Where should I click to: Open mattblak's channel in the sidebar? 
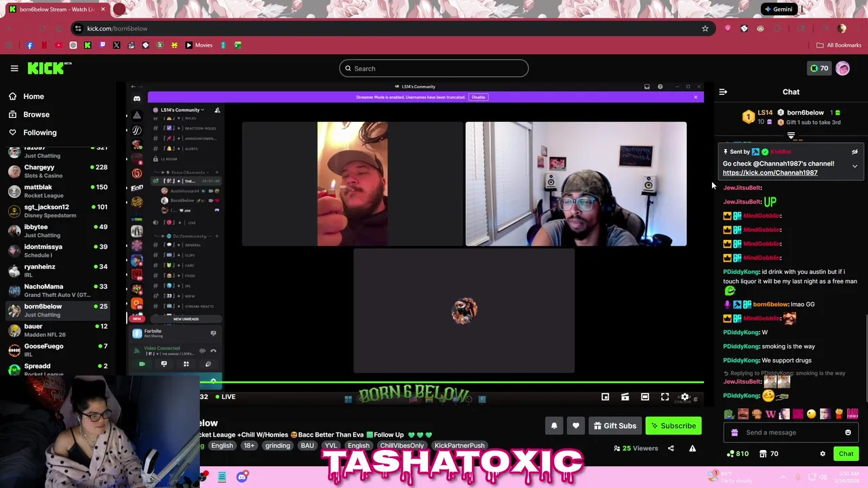[58, 191]
